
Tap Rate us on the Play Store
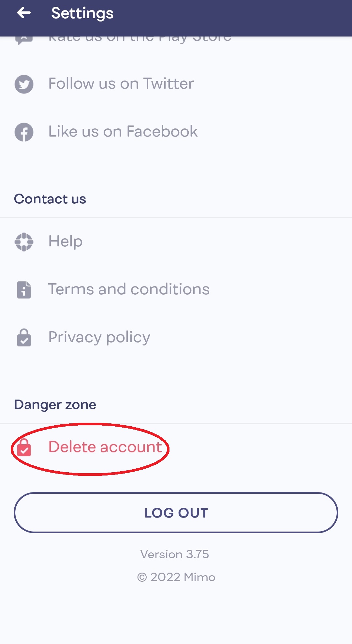(140, 39)
